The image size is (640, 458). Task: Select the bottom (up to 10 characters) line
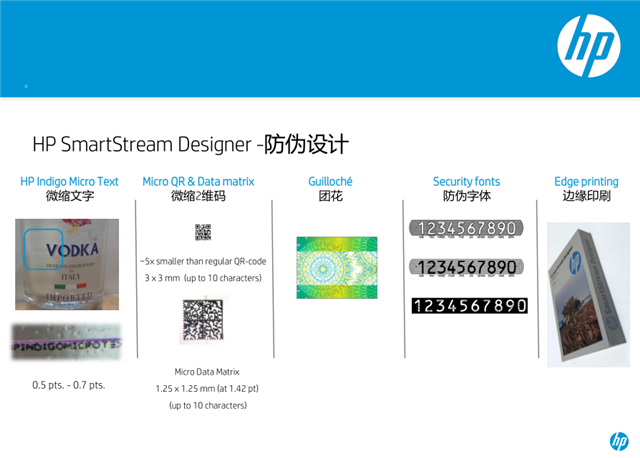(x=208, y=405)
